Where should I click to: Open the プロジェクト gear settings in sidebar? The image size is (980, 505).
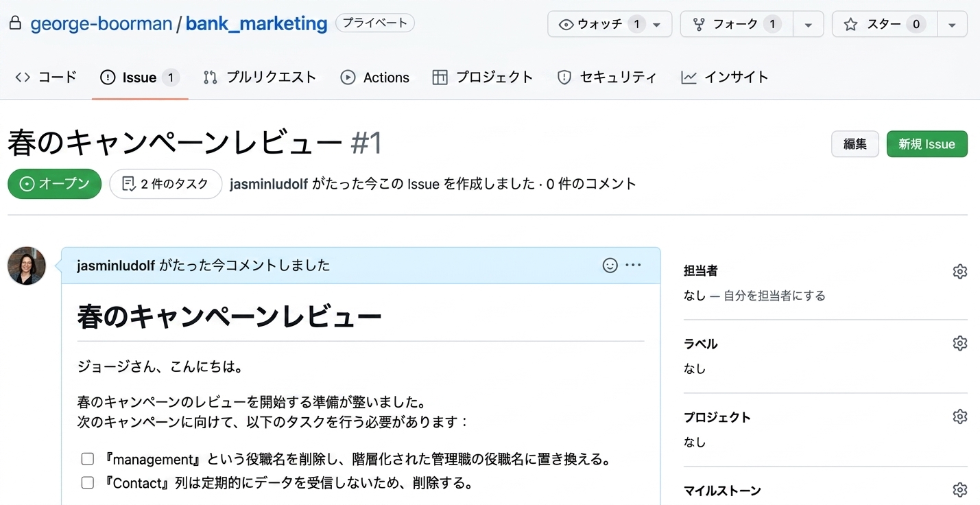click(x=960, y=416)
